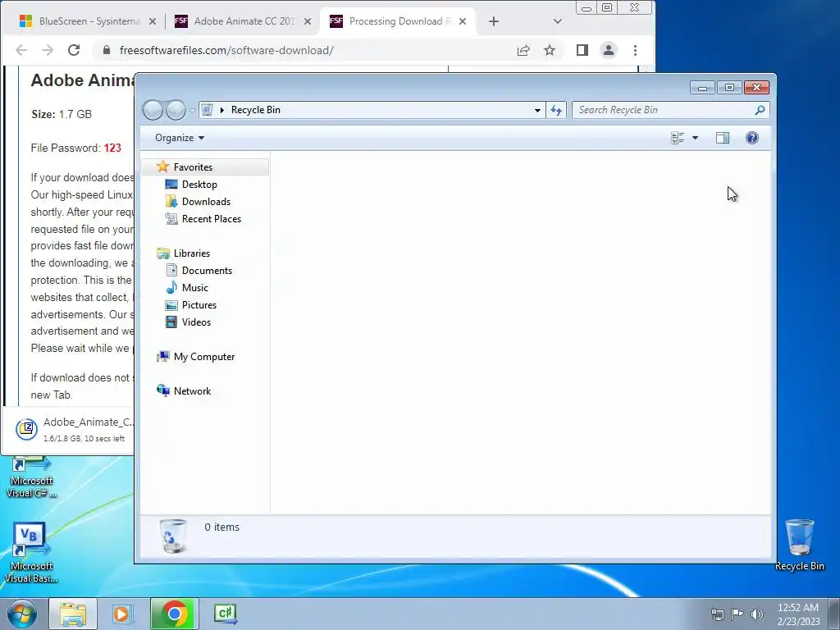840x630 pixels.
Task: Click the '0 items' status text
Action: click(x=221, y=527)
